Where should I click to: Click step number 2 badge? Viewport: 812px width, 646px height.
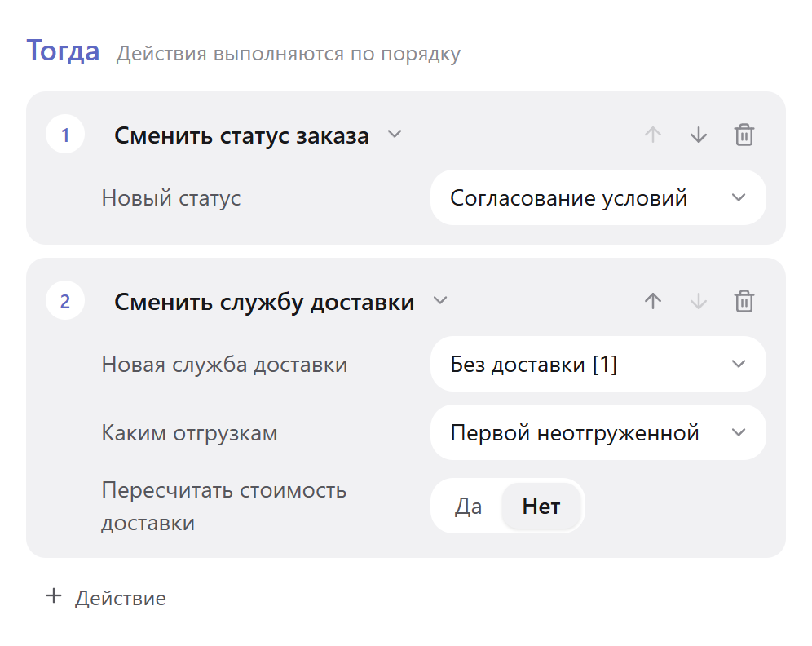click(65, 301)
